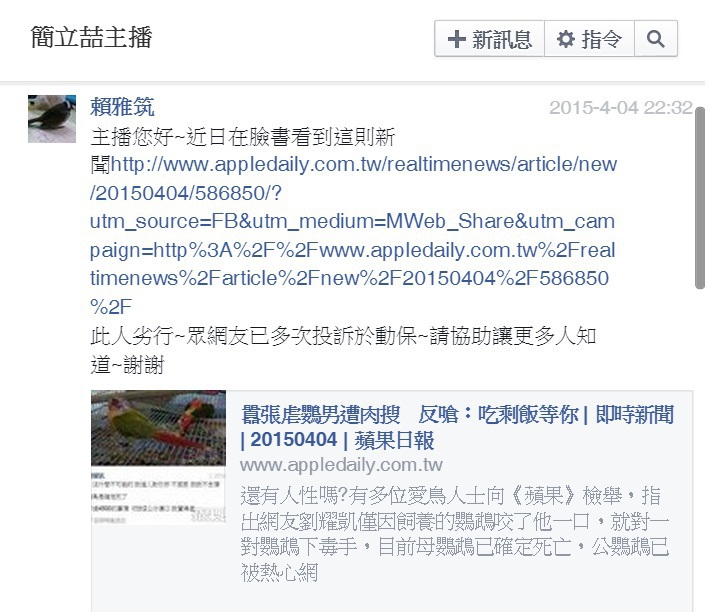Image resolution: width=709 pixels, height=612 pixels.
Task: Click the URL line starting with utm_source=FB
Action: (x=353, y=222)
